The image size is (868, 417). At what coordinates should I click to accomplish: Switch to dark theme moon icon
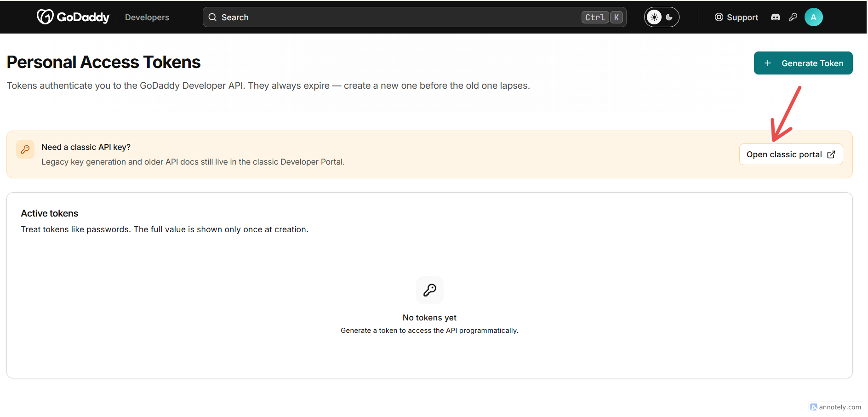point(669,17)
